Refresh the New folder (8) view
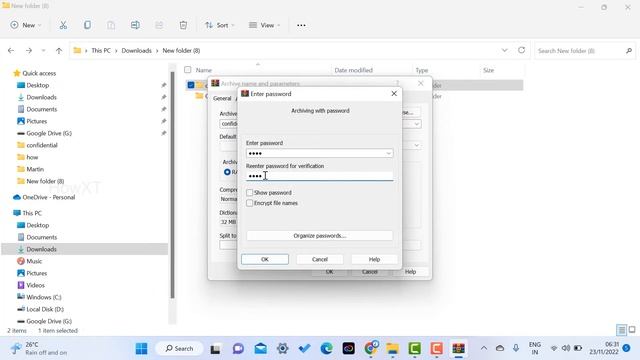The height and width of the screenshot is (360, 640). tap(521, 50)
